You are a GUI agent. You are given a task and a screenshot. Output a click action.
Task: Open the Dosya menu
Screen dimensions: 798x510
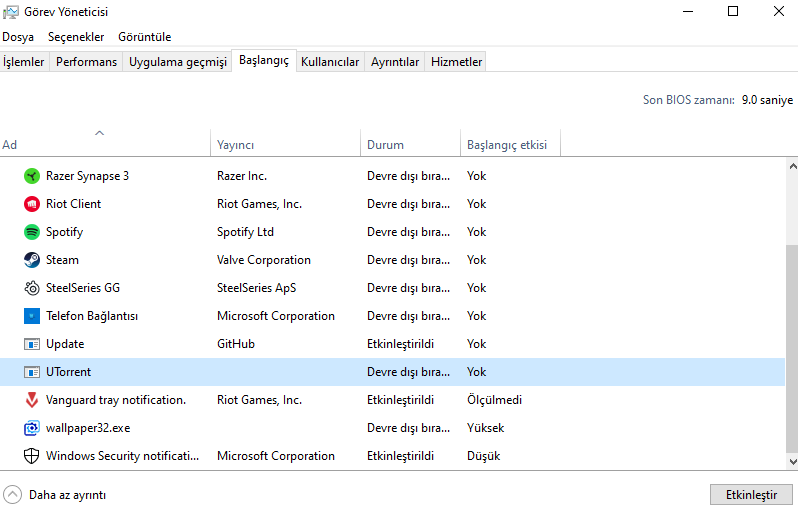tap(18, 37)
